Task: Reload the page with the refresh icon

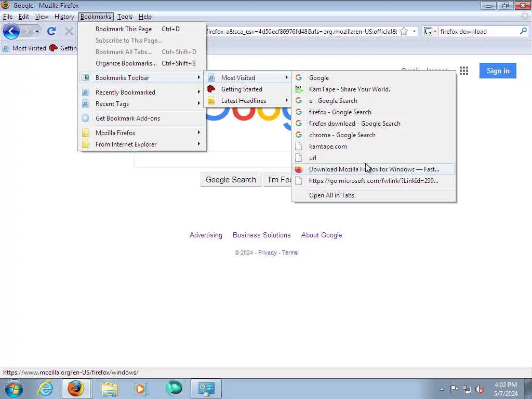Action: click(51, 32)
